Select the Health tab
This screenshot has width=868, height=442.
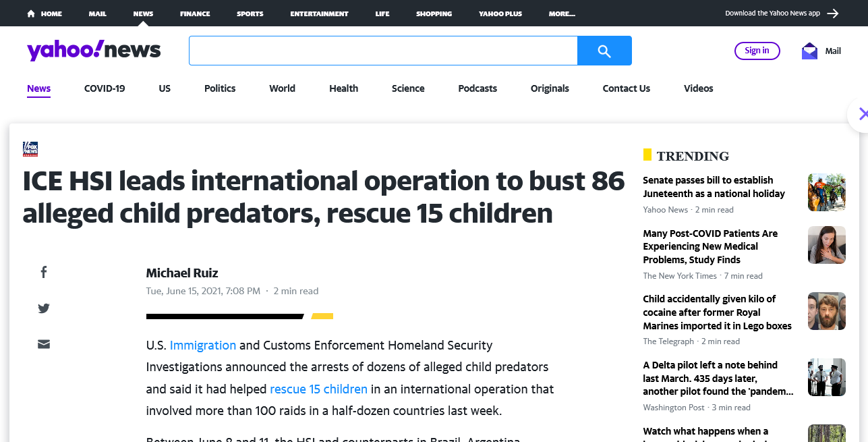(x=343, y=88)
